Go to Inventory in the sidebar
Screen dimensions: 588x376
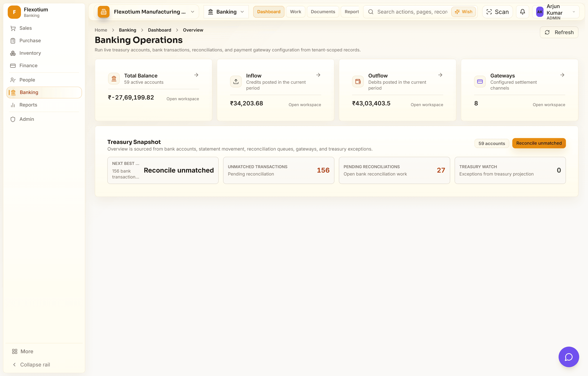44,53
